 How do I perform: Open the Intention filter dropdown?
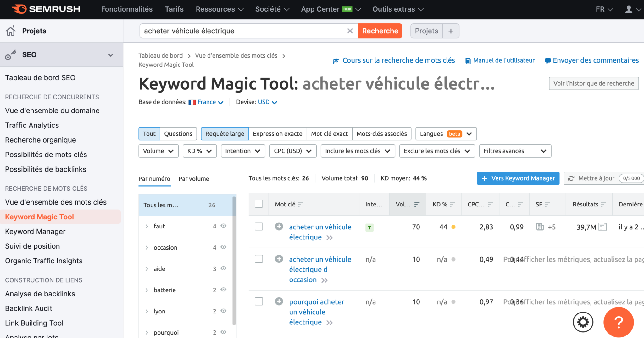tap(243, 151)
